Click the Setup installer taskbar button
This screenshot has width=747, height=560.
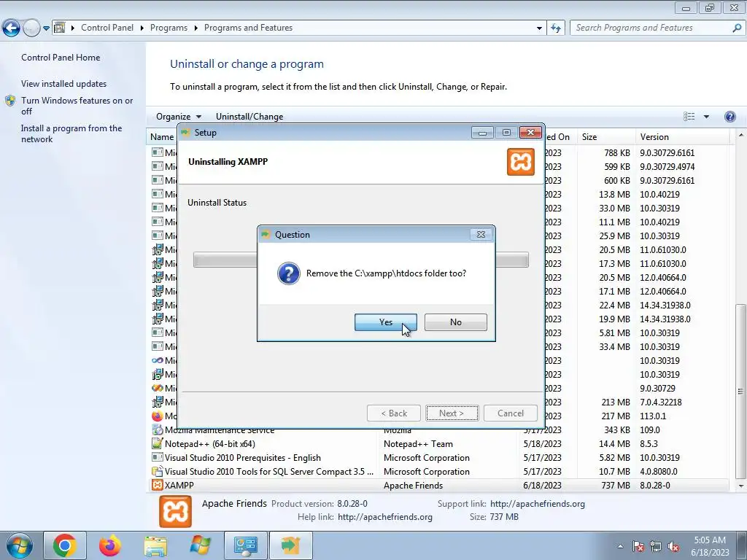(290, 545)
